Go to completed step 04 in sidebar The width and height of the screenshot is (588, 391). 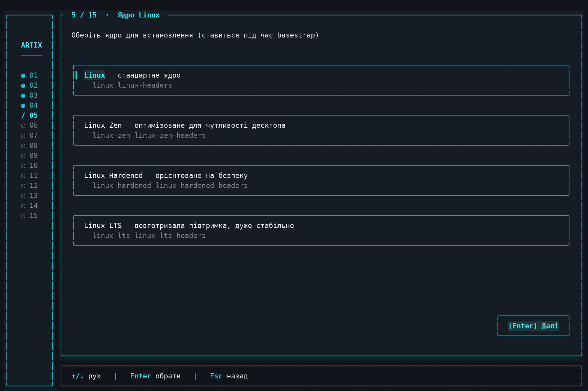(x=29, y=105)
